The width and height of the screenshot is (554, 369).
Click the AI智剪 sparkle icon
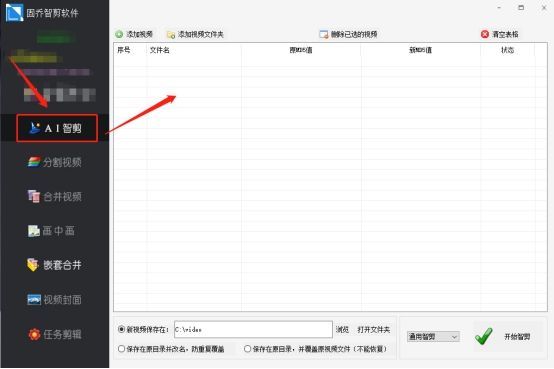point(35,128)
